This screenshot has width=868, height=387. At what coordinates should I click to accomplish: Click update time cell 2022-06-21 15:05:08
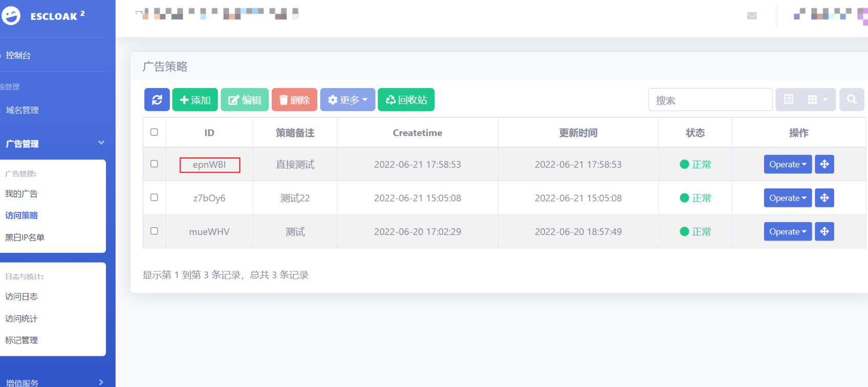[x=578, y=198]
